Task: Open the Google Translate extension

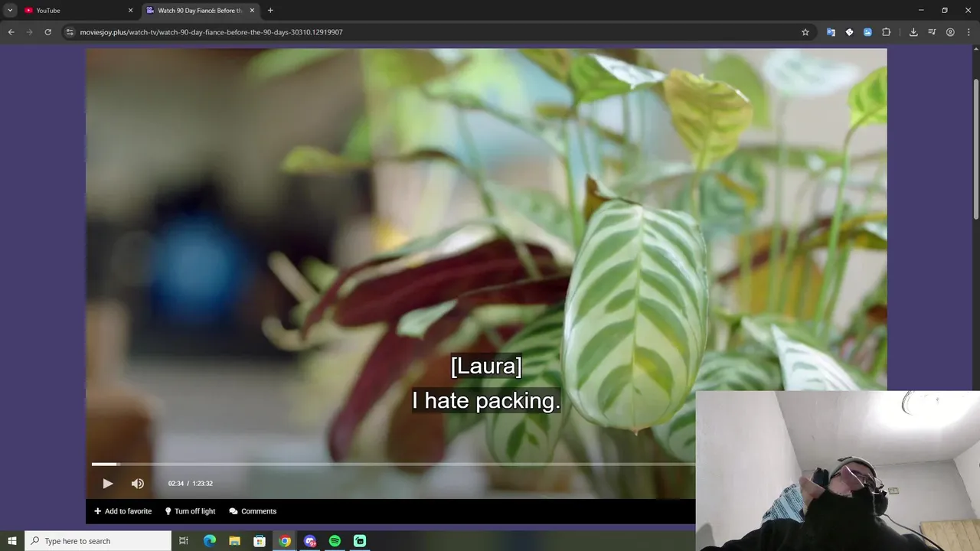Action: (831, 32)
